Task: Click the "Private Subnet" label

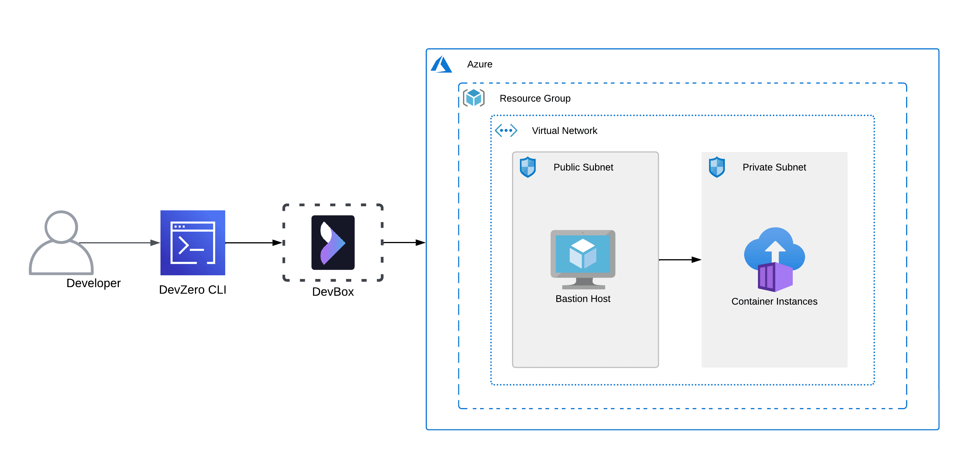Action: pyautogui.click(x=774, y=167)
